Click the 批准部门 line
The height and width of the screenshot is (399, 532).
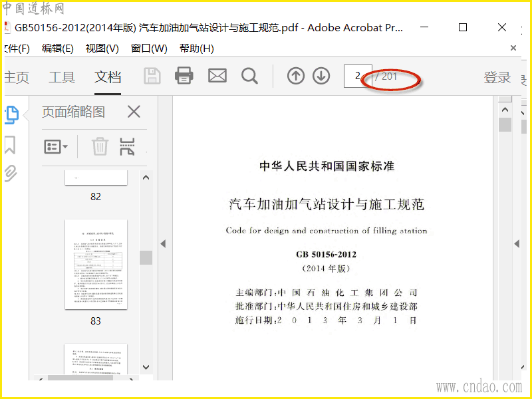tap(326, 307)
